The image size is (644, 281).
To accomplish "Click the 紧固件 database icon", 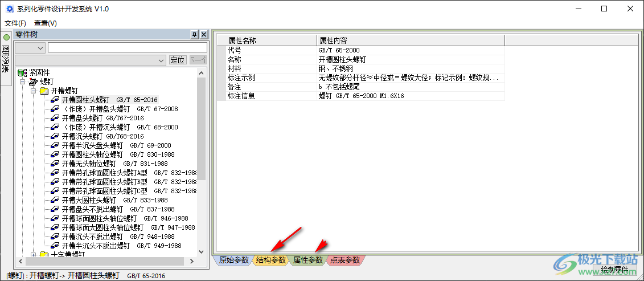I will 22,72.
